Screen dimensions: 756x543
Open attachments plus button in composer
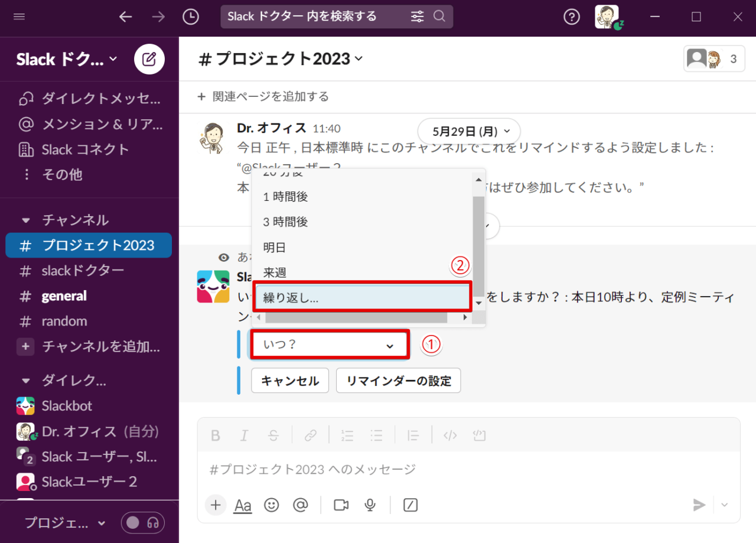click(216, 505)
